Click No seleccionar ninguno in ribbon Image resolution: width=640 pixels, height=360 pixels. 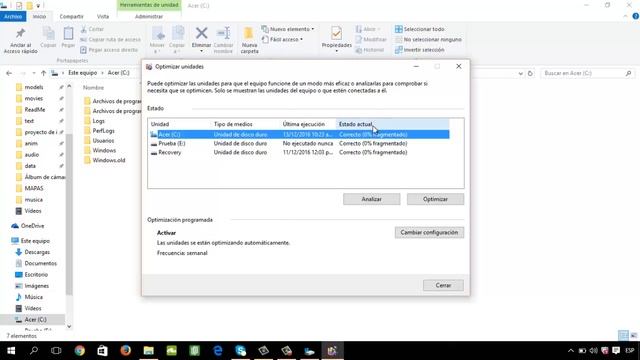tap(428, 40)
